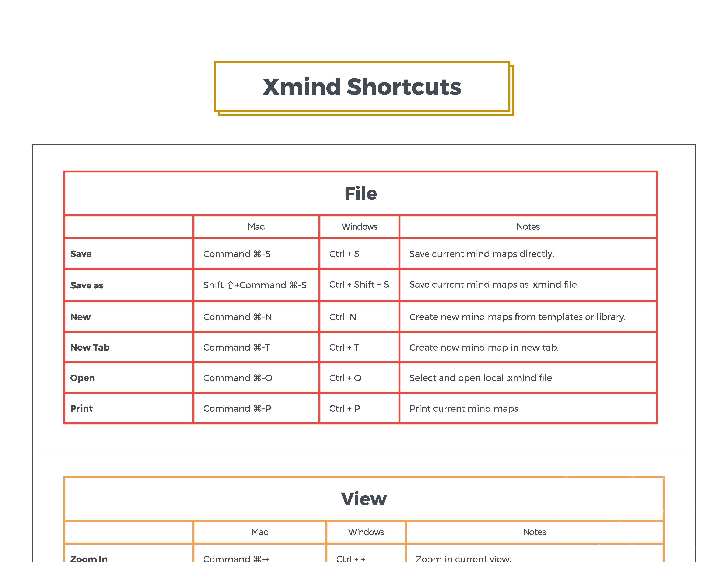Click 'Create new mind maps from templates or library.' note
Image resolution: width=728 pixels, height=562 pixels.
point(518,317)
